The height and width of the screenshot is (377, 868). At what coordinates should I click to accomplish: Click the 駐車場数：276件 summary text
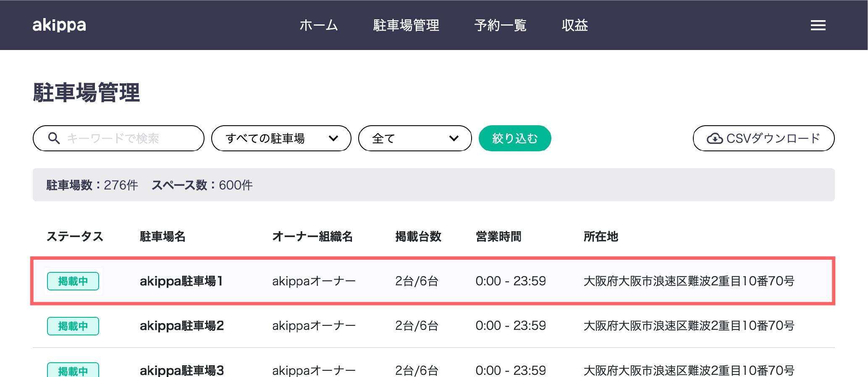pos(92,185)
